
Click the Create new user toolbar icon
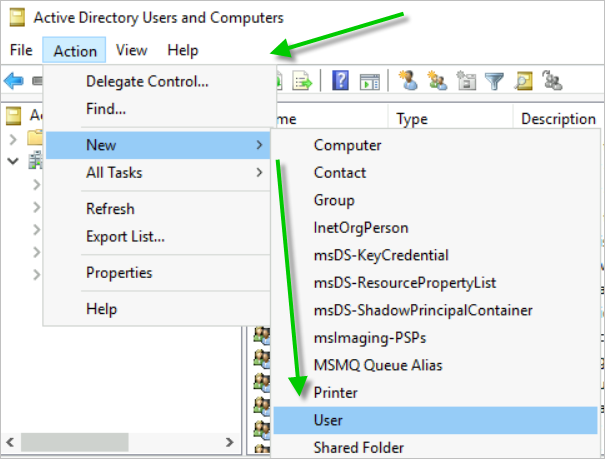click(408, 81)
